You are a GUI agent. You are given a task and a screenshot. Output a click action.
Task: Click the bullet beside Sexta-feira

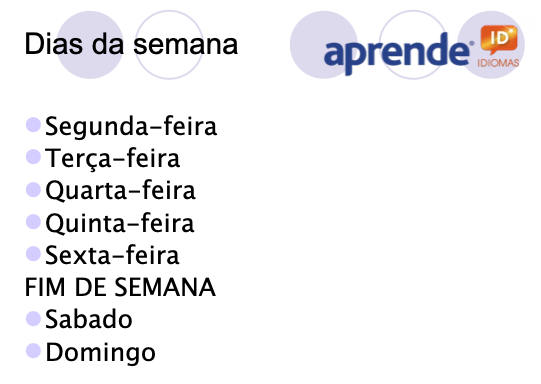33,254
